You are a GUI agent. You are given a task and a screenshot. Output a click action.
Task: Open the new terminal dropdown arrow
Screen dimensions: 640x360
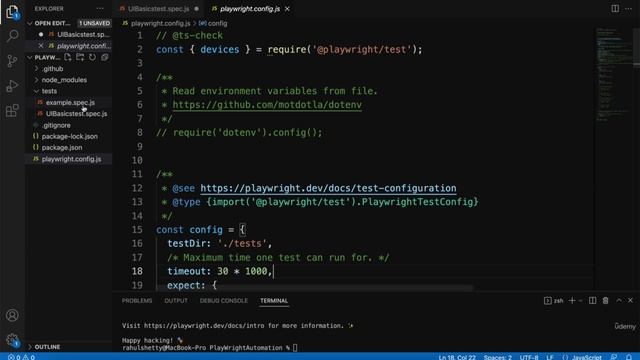[x=580, y=301]
